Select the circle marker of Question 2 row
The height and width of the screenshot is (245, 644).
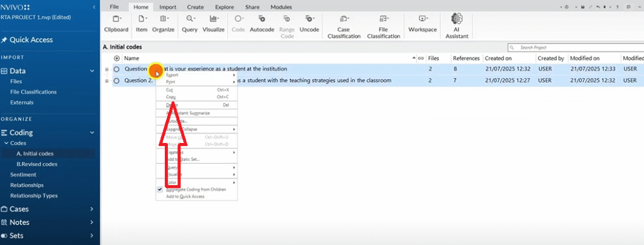[116, 81]
